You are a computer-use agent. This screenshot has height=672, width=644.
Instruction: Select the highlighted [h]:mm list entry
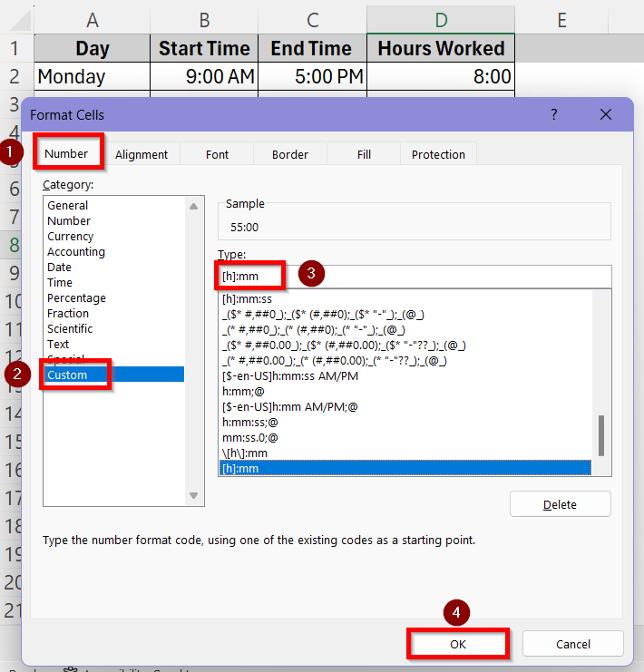(405, 468)
